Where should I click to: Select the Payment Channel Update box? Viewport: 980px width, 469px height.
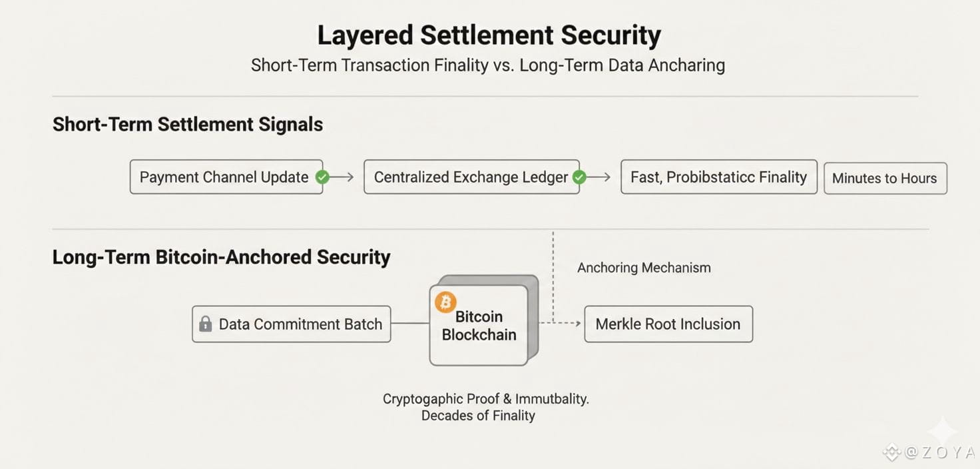224,177
